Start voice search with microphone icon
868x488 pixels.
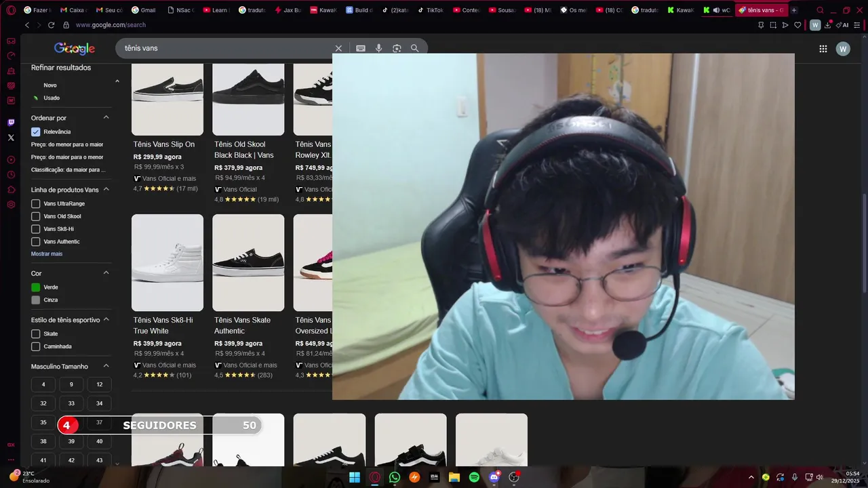378,48
